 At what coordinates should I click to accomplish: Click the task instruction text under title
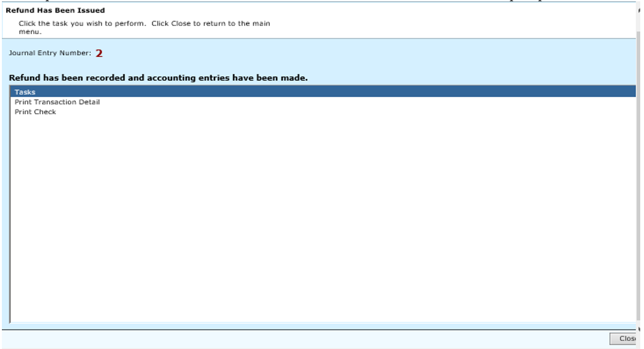(144, 24)
